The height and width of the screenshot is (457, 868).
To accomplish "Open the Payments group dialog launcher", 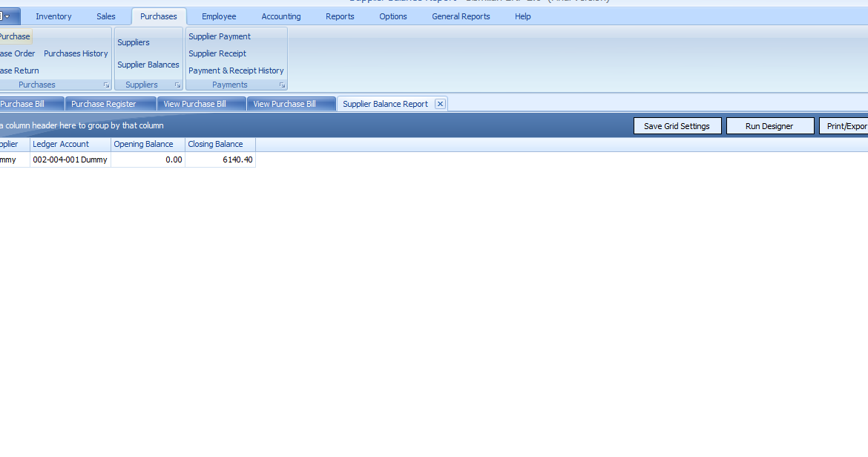I will point(282,85).
